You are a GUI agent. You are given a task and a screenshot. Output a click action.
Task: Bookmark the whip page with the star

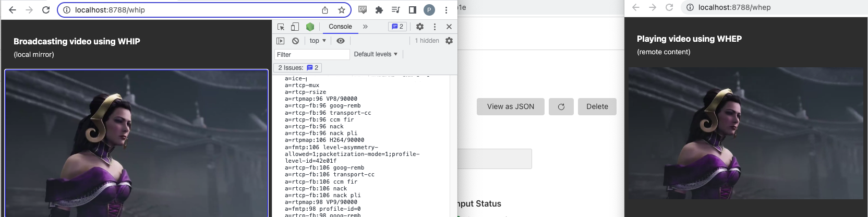coord(342,10)
